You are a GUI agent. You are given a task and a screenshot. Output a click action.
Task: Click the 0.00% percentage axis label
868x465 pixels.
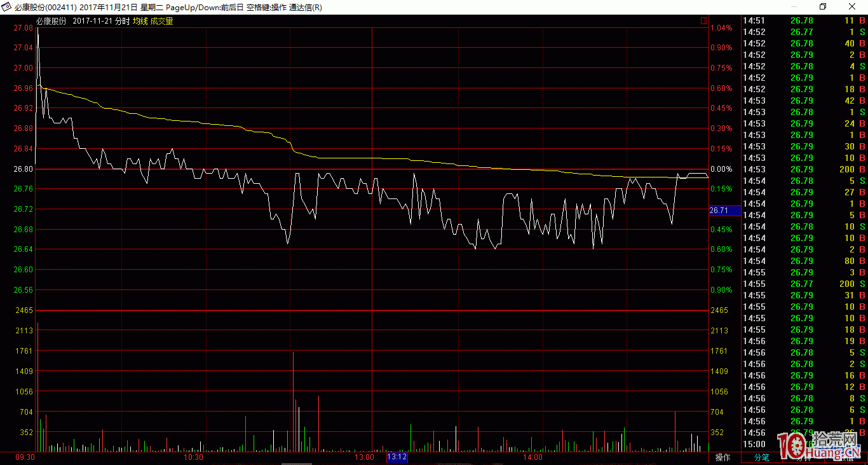[x=721, y=169]
